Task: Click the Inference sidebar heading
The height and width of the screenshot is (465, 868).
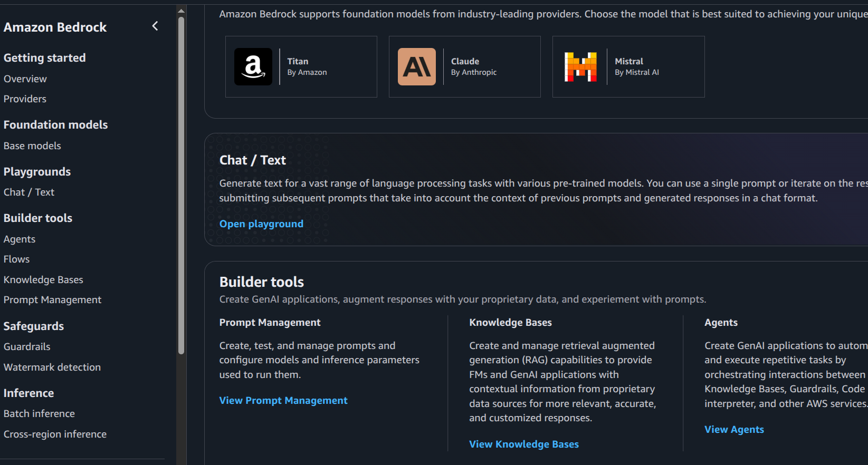Action: click(x=28, y=393)
